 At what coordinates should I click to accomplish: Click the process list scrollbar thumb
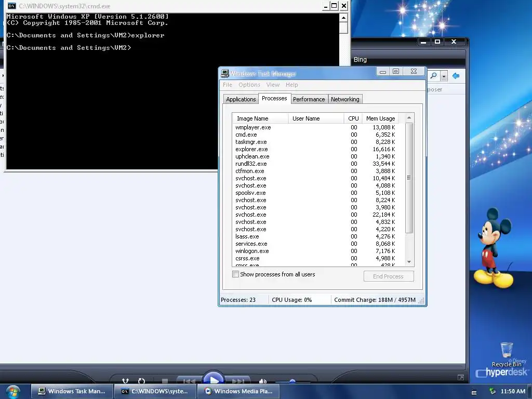click(409, 178)
